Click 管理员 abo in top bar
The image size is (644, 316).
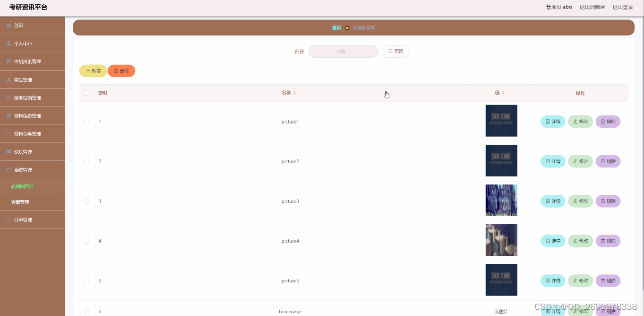click(559, 7)
